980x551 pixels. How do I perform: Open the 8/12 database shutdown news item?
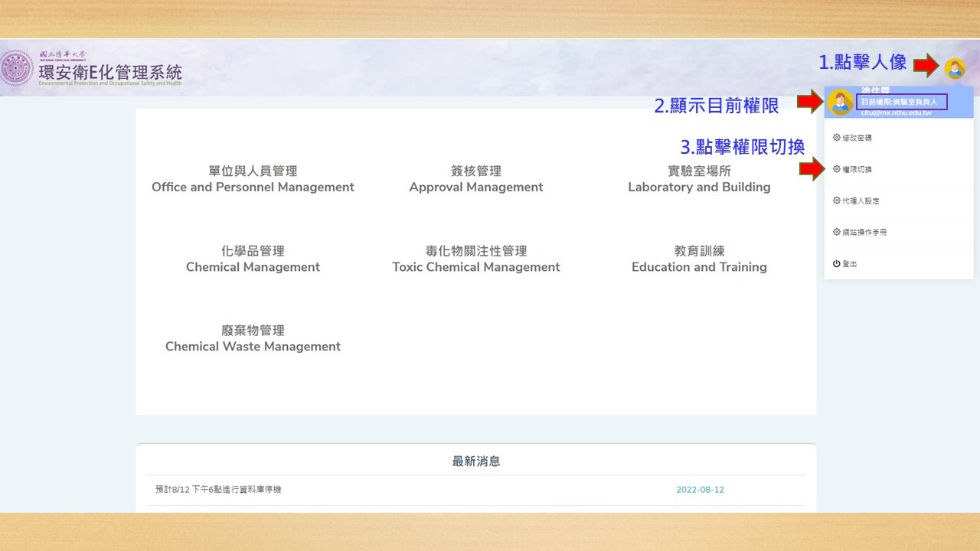click(x=218, y=489)
